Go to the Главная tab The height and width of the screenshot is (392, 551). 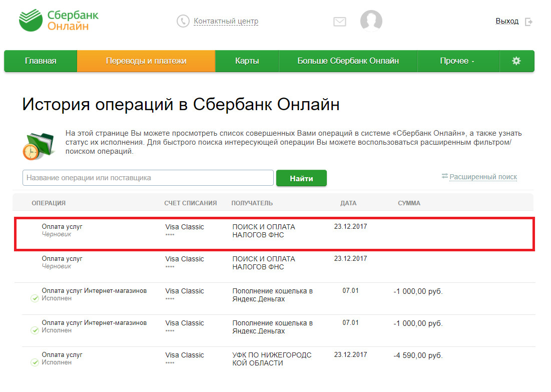[41, 61]
